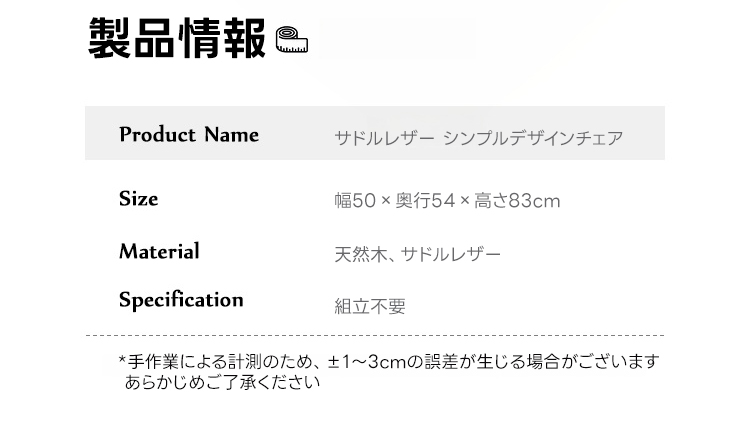The height and width of the screenshot is (439, 750).
Task: Click the tape measure icon
Action: tap(292, 41)
